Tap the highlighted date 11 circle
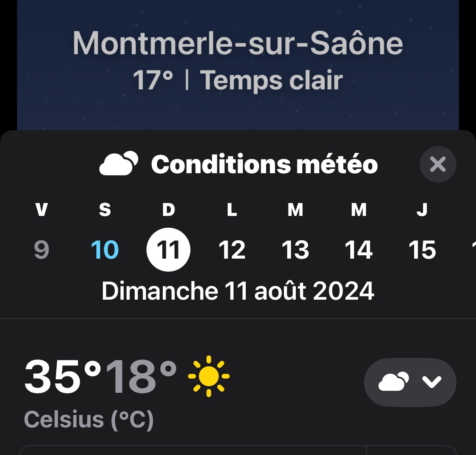Viewport: 476px width, 455px height. pyautogui.click(x=168, y=249)
